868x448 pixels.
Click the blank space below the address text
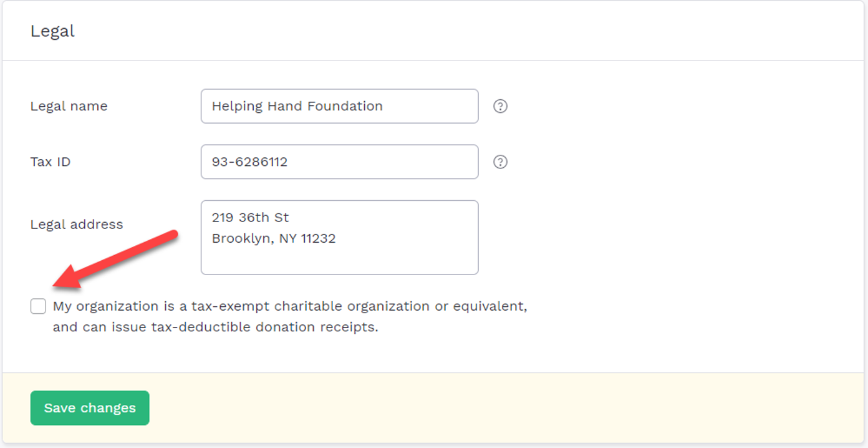click(x=340, y=260)
